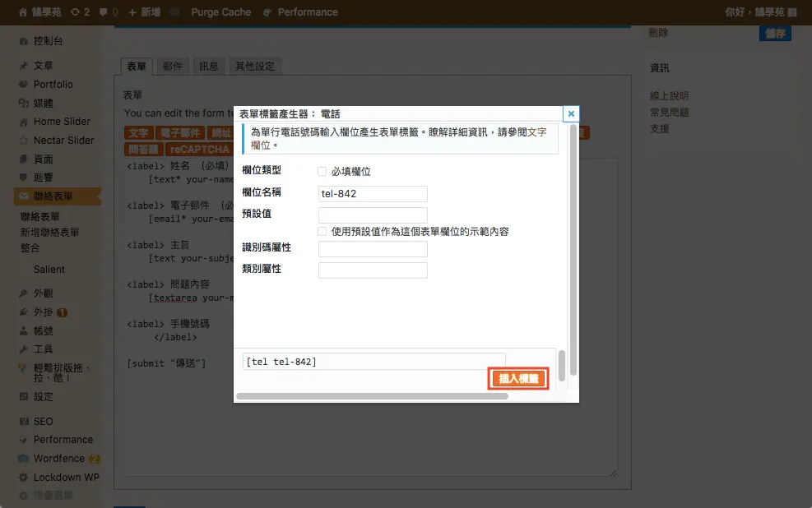Viewport: 812px width, 508px height.
Task: Open the 常見問題 FAQ link
Action: click(x=669, y=113)
